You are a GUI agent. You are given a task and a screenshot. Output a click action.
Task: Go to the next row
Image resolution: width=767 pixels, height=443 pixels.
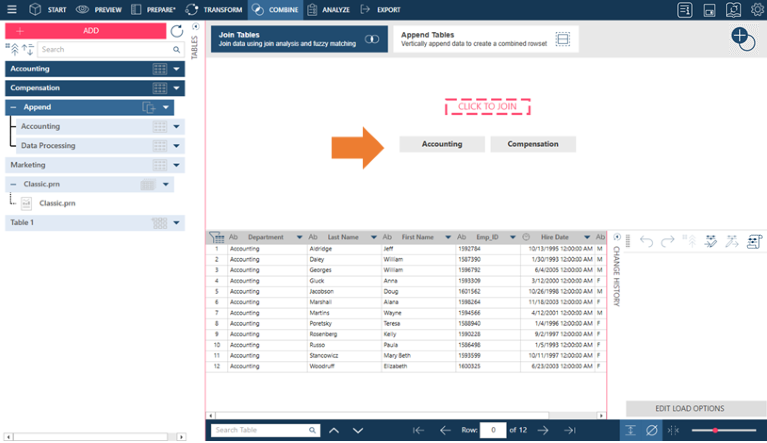(543, 430)
